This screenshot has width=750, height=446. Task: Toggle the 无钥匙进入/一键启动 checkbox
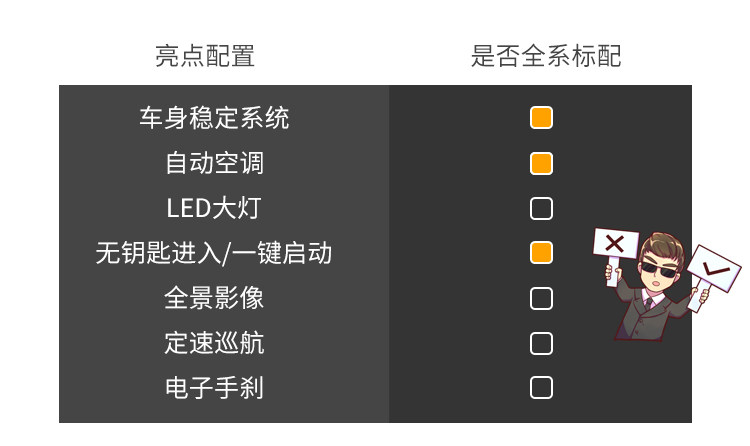pyautogui.click(x=541, y=252)
